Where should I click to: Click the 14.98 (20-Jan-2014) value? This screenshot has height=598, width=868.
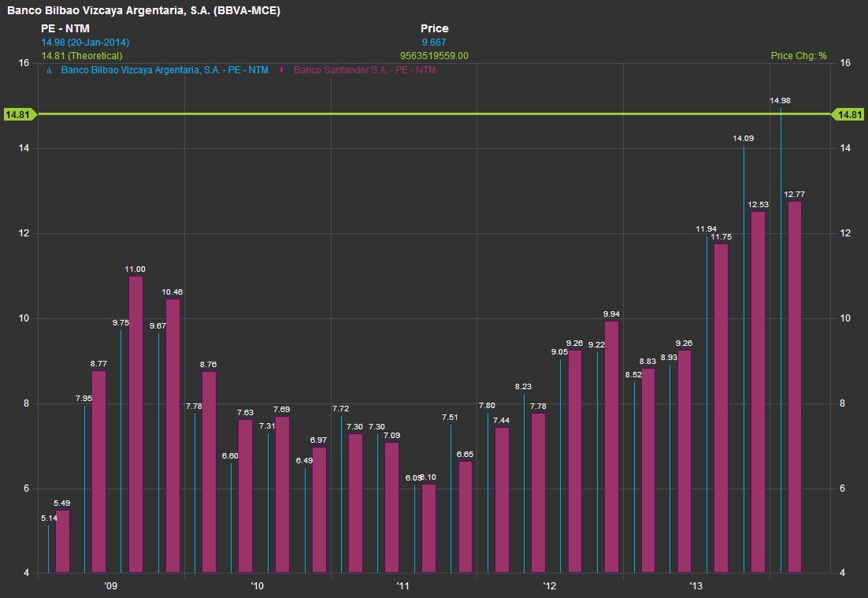tap(85, 43)
